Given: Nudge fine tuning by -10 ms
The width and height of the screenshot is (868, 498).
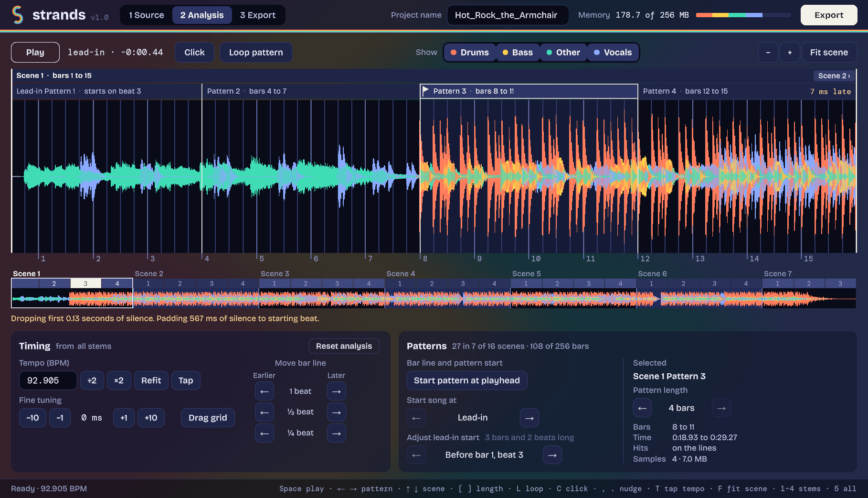Looking at the screenshot, I should click(32, 418).
